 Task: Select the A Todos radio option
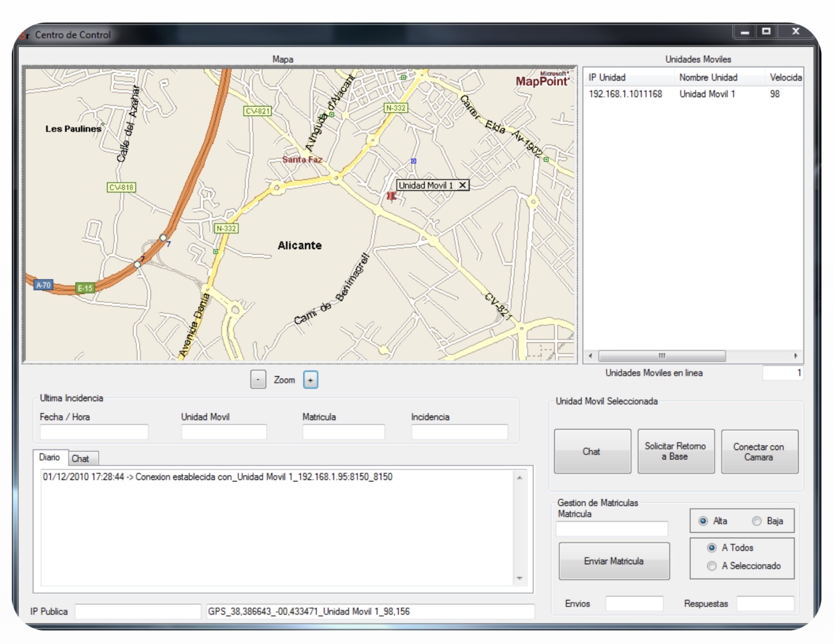[x=712, y=548]
